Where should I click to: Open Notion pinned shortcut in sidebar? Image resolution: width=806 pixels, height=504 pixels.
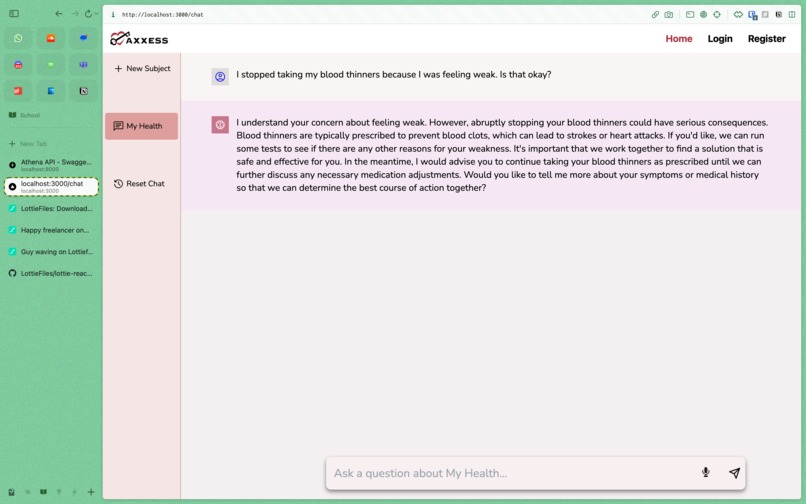[x=83, y=91]
